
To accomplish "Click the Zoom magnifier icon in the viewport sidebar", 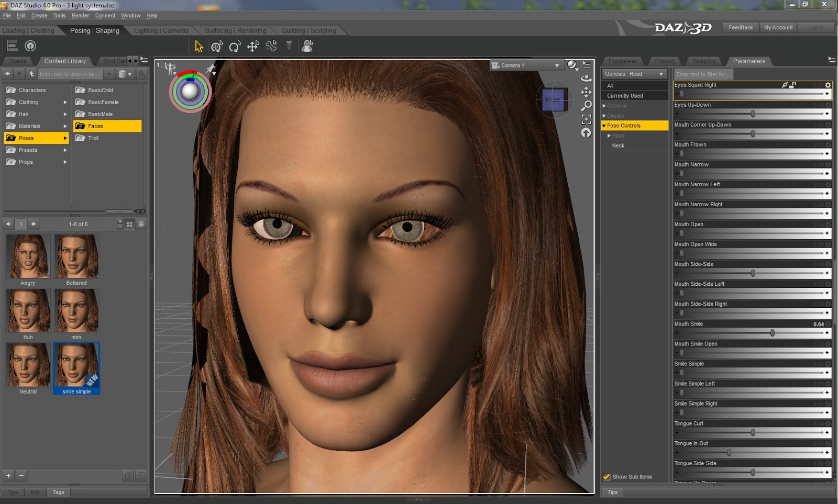I will point(586,105).
